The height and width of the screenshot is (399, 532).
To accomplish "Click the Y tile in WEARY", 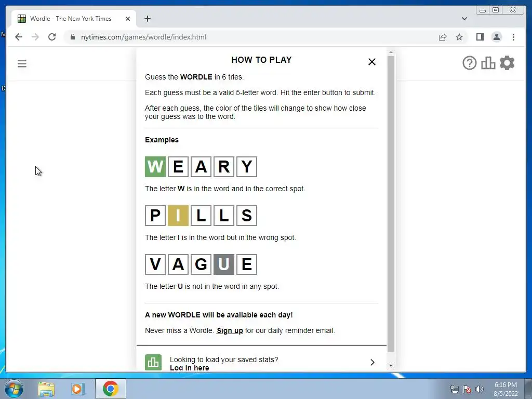I will point(247,167).
